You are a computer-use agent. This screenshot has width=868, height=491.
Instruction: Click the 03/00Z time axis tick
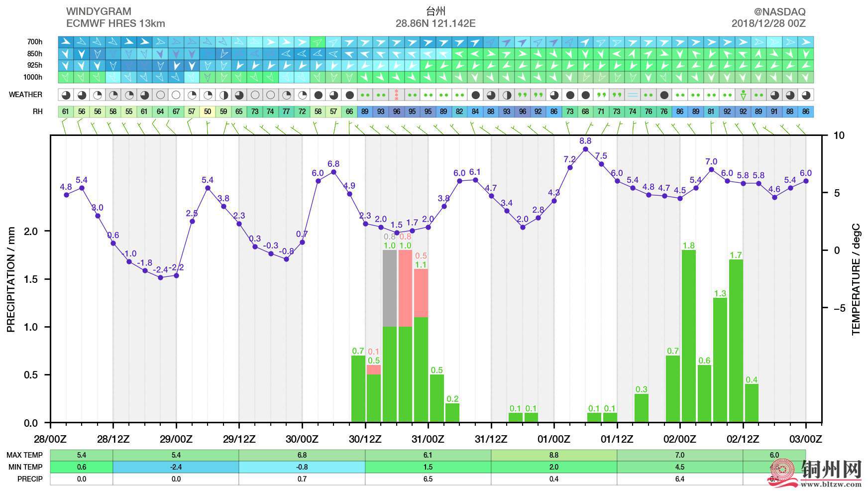pyautogui.click(x=806, y=439)
